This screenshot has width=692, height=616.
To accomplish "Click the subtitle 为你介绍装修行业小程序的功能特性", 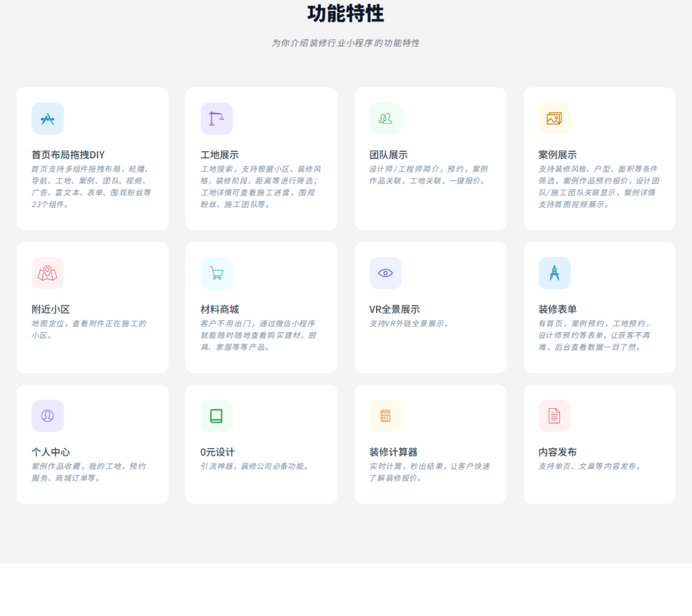I will click(x=345, y=43).
